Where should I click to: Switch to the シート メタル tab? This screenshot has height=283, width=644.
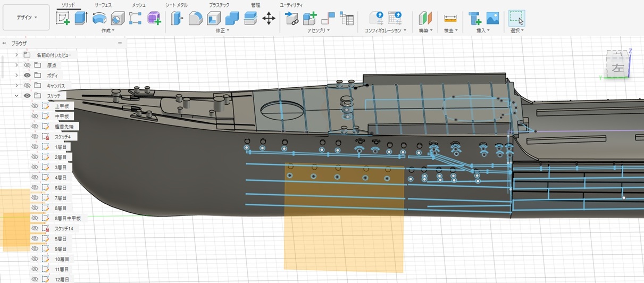pyautogui.click(x=176, y=5)
